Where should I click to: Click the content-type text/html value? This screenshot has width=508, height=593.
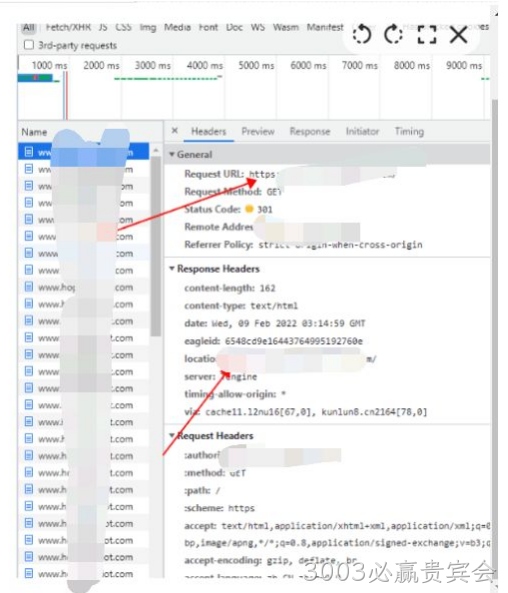(x=274, y=306)
